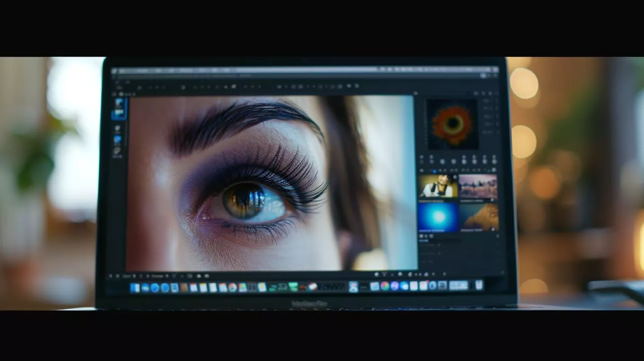The width and height of the screenshot is (644, 361).
Task: Click the last knob below the color wheel
Action: pyautogui.click(x=495, y=161)
